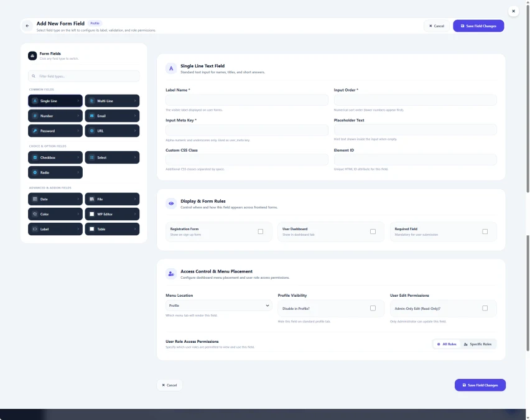Click the Single Line field type icon

(x=35, y=101)
